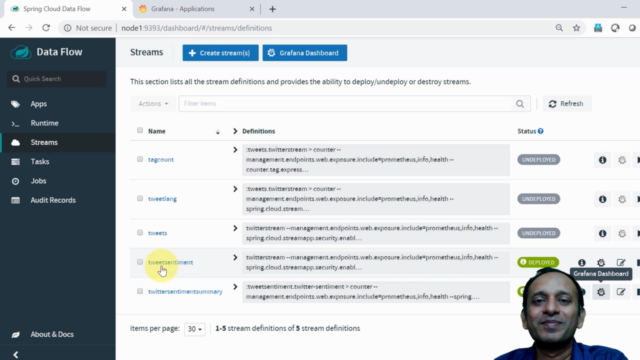The image size is (640, 360).
Task: Click the info icon in tagcount row
Action: 602,160
